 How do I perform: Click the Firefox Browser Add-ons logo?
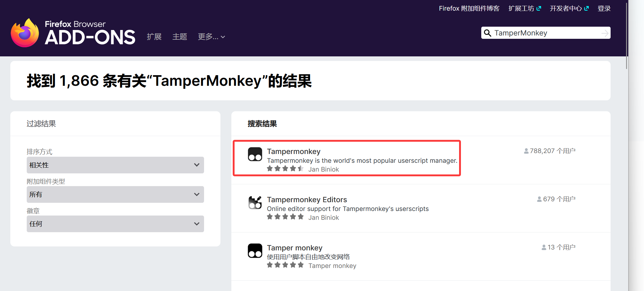pos(73,33)
